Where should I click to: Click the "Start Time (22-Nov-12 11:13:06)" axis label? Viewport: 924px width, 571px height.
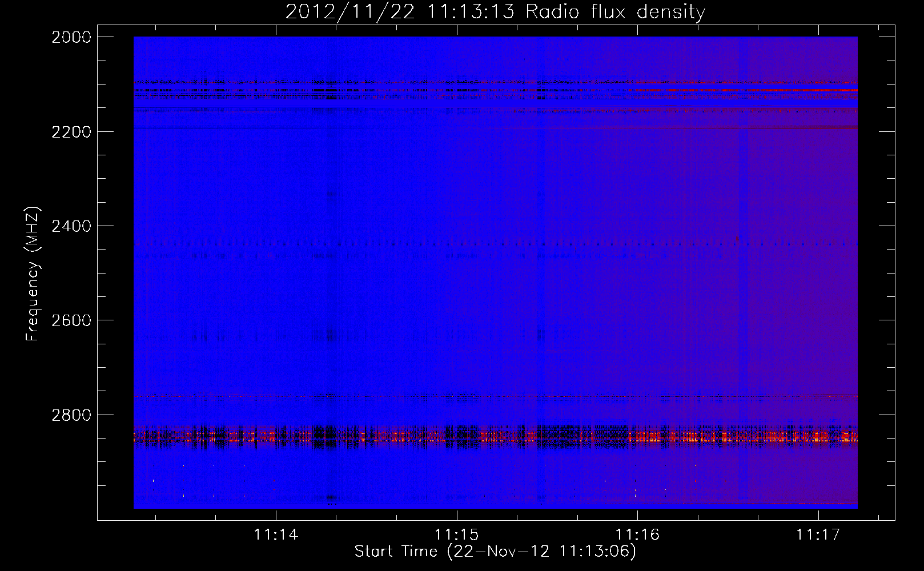tap(495, 552)
